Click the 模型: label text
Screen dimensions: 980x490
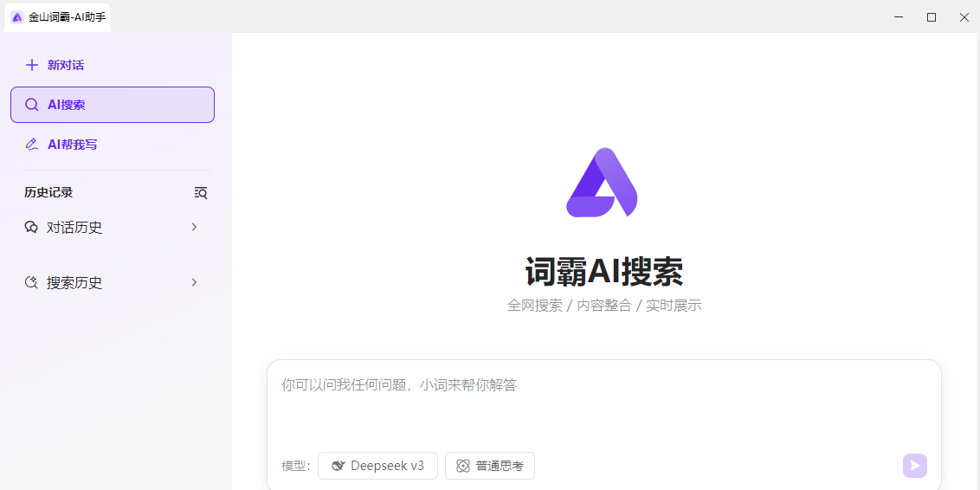296,466
